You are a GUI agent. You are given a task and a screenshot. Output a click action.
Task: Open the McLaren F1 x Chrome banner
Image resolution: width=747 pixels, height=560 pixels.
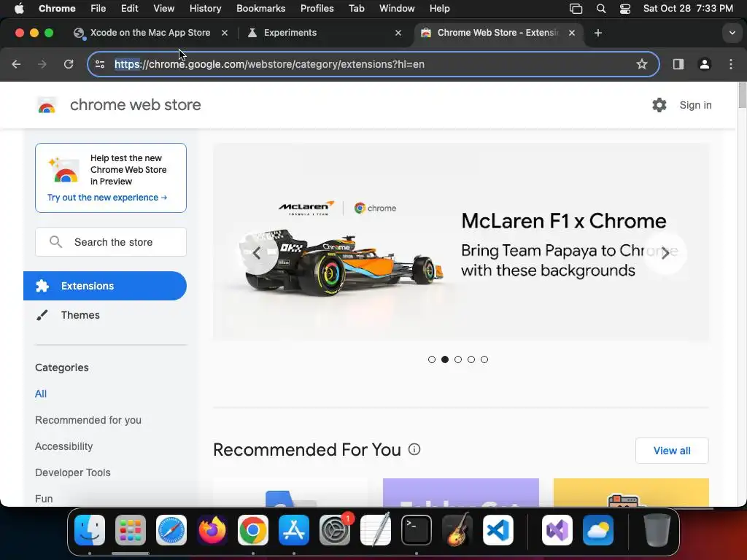click(x=461, y=242)
